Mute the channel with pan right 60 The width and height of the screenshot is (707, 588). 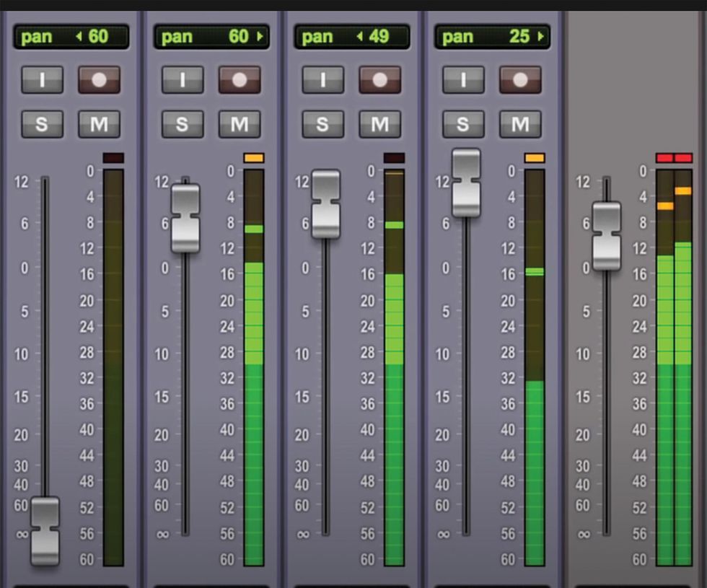[x=240, y=124]
